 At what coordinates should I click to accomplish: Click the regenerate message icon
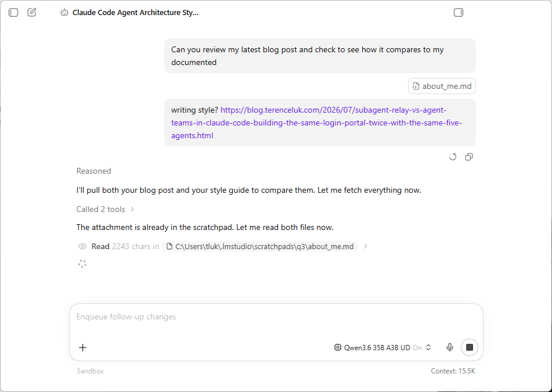point(453,157)
